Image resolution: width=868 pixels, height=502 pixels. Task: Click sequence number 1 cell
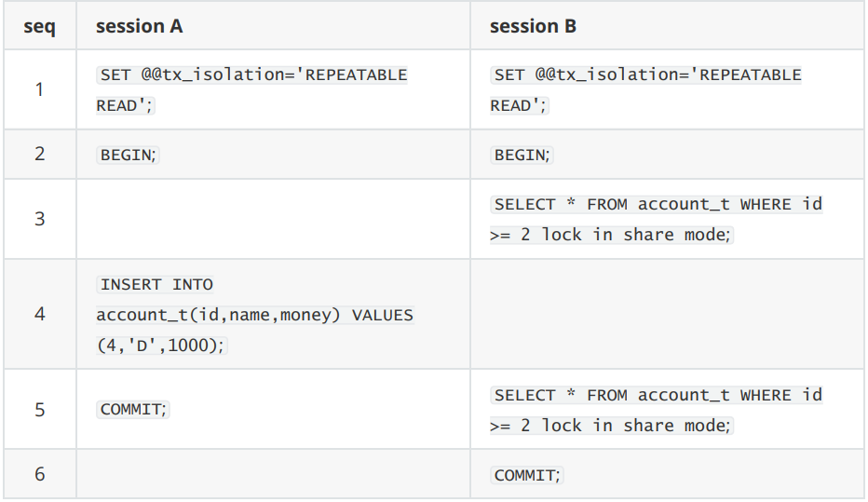coord(40,89)
